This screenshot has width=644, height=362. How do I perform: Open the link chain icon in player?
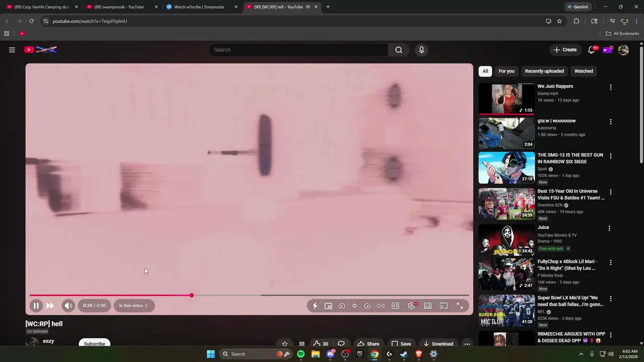point(381,306)
